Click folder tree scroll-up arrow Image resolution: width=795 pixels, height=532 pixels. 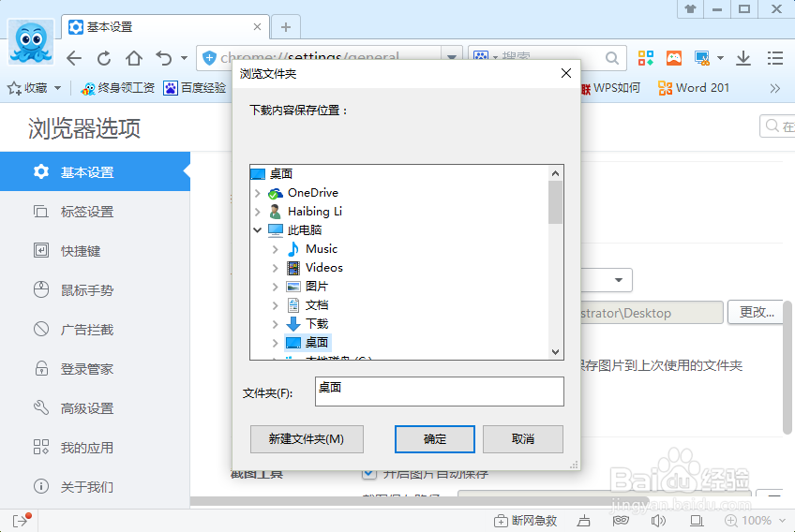[x=555, y=173]
